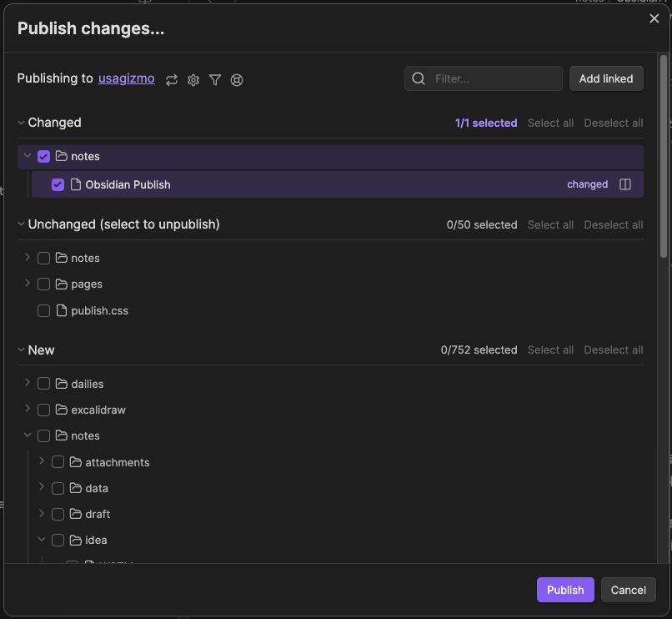
Task: Click the 'changed' status text
Action: coord(587,184)
